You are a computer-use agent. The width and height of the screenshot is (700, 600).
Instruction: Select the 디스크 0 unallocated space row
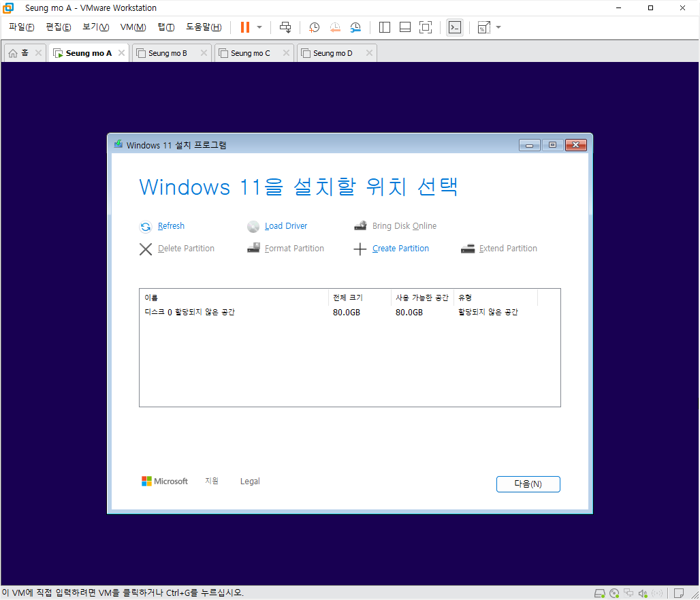[349, 312]
